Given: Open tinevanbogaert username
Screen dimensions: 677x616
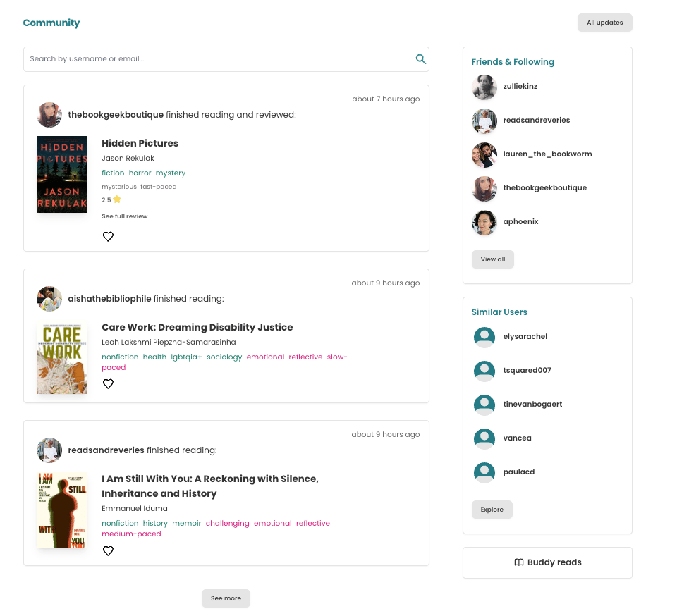Looking at the screenshot, I should point(532,404).
